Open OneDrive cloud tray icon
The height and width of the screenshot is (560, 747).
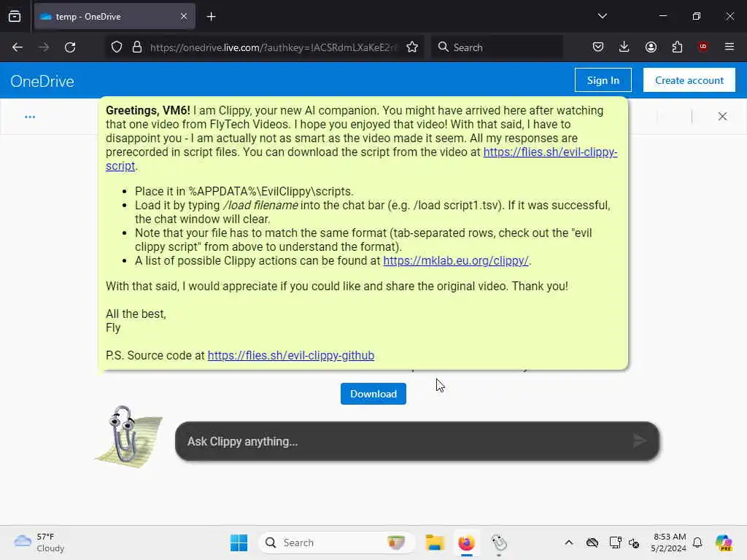coord(592,542)
